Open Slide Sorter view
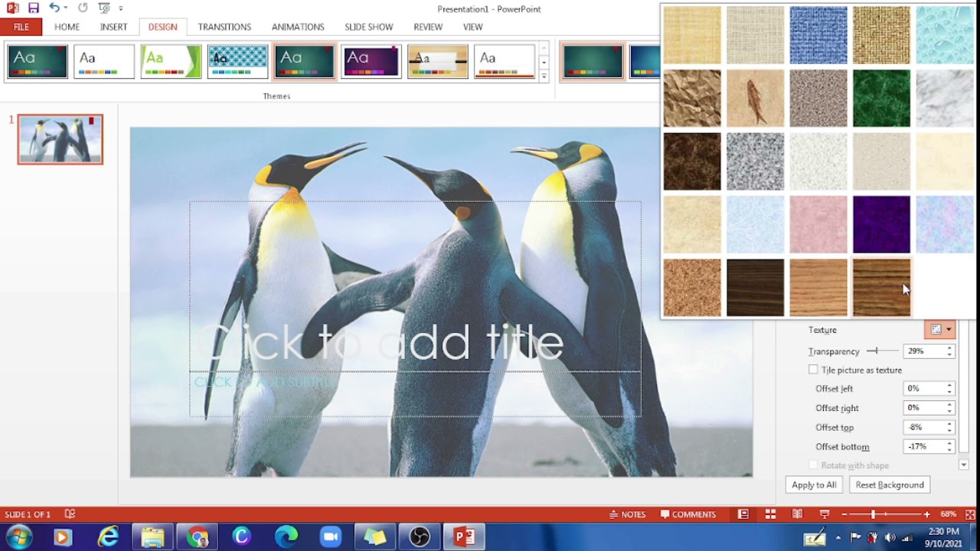The image size is (980, 551). click(770, 514)
